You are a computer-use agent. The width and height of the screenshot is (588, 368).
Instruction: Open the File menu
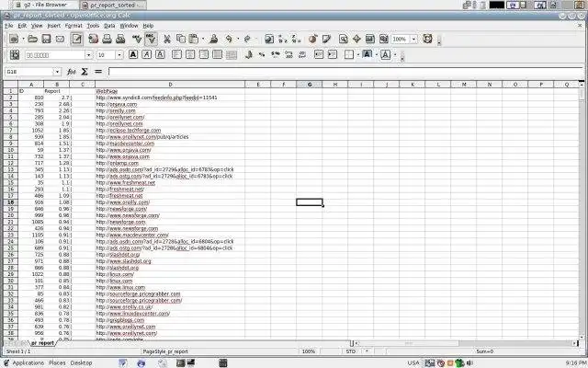tap(8, 26)
